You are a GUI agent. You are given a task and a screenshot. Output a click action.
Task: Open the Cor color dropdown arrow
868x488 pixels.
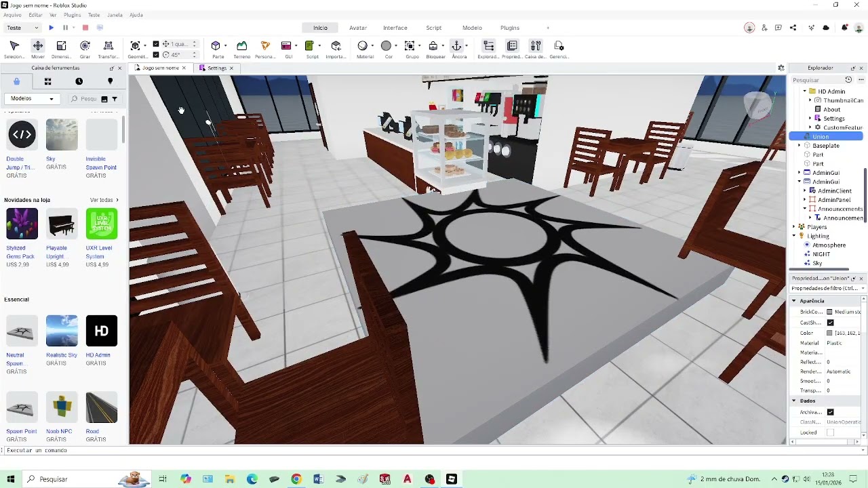[x=395, y=46]
